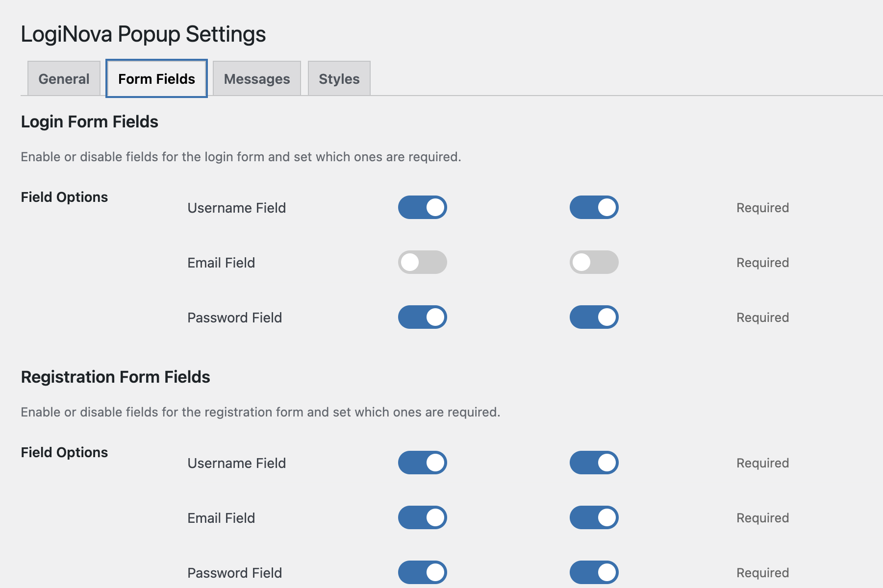Disable the Email Field toggle under Registration Form Fields
The height and width of the screenshot is (588, 883).
tap(422, 517)
